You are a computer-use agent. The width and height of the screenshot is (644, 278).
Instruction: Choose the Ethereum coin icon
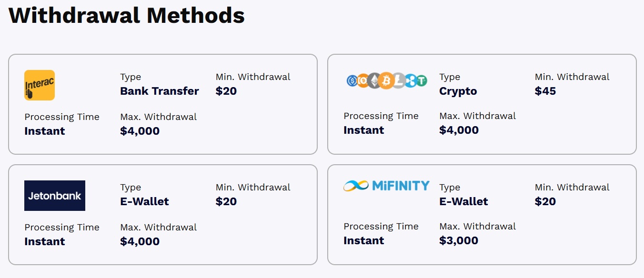coord(373,80)
